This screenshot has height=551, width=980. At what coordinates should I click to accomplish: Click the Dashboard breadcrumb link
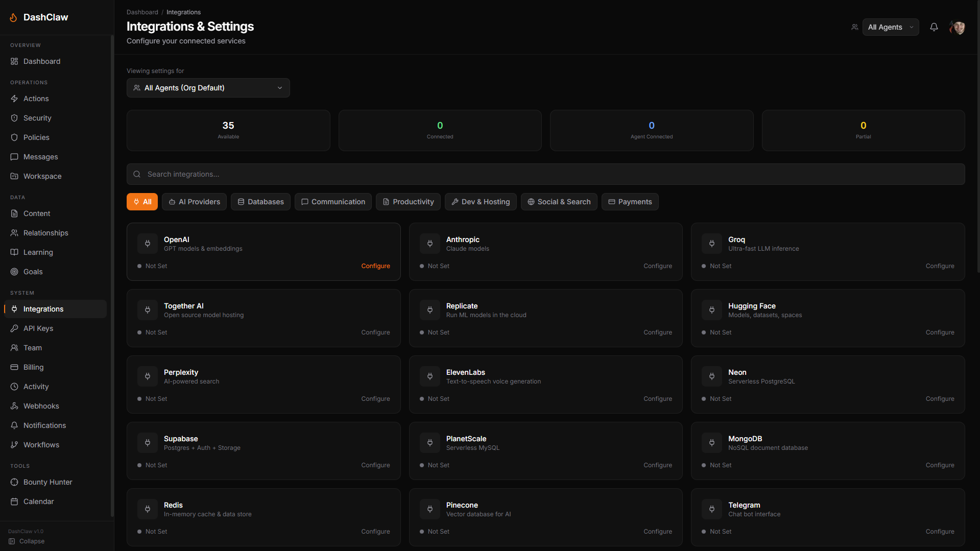tap(142, 12)
